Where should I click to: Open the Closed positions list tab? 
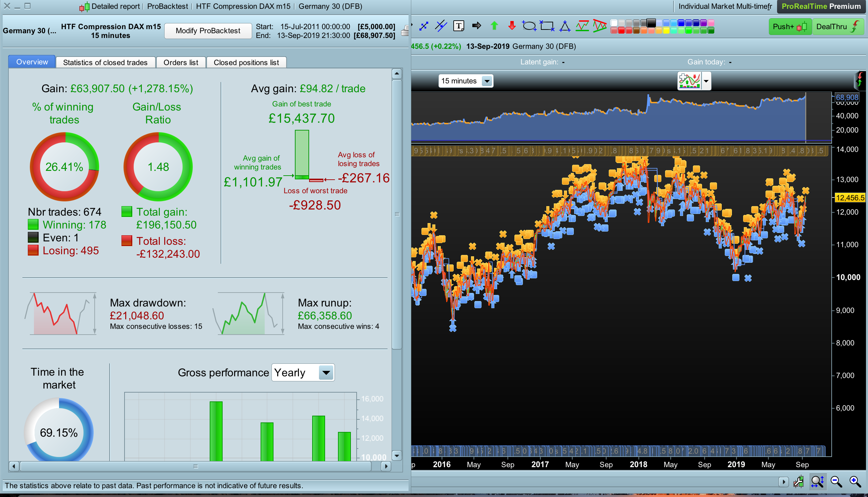pyautogui.click(x=246, y=62)
